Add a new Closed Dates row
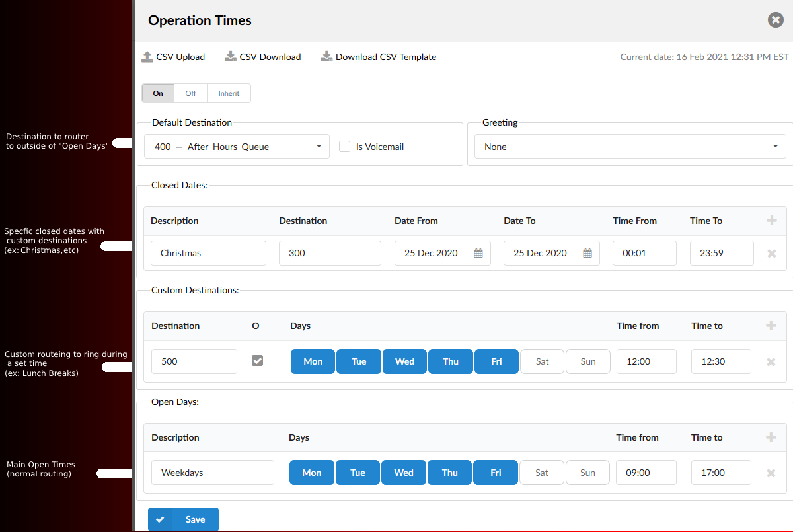Screen dimensions: 793x532 point(771,221)
